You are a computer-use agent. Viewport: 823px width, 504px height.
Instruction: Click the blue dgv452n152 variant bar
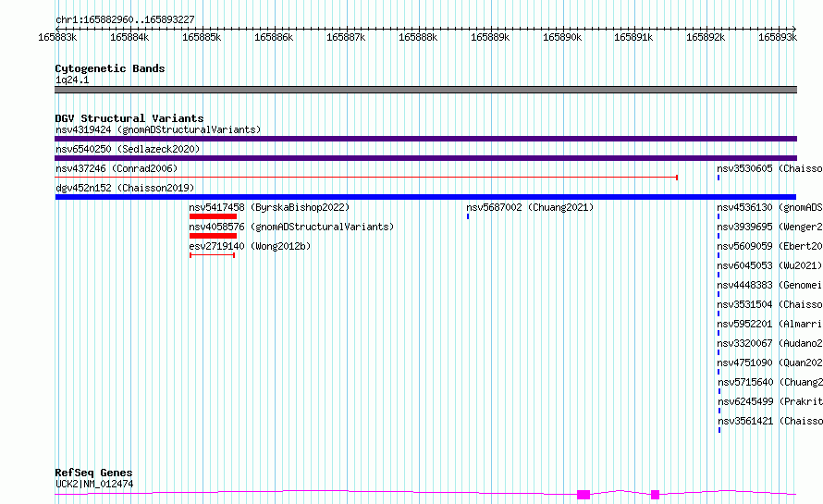pyautogui.click(x=425, y=197)
